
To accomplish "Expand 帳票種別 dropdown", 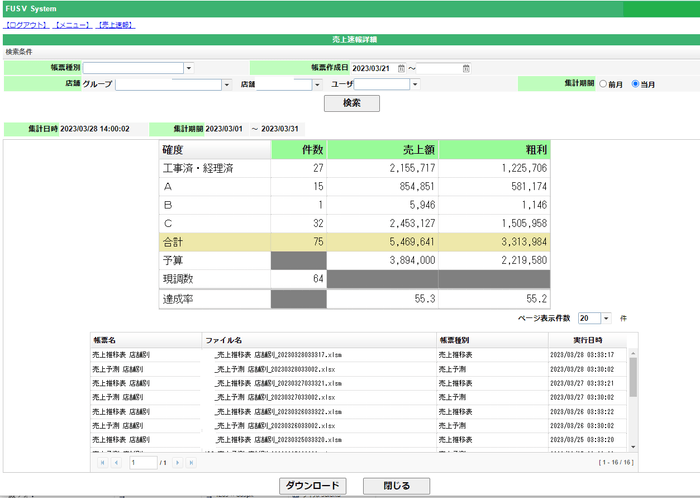I will (188, 68).
